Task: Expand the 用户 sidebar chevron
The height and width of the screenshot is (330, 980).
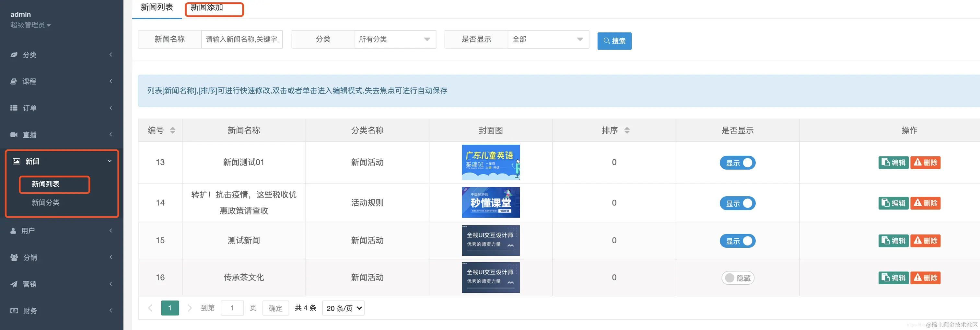Action: [111, 231]
